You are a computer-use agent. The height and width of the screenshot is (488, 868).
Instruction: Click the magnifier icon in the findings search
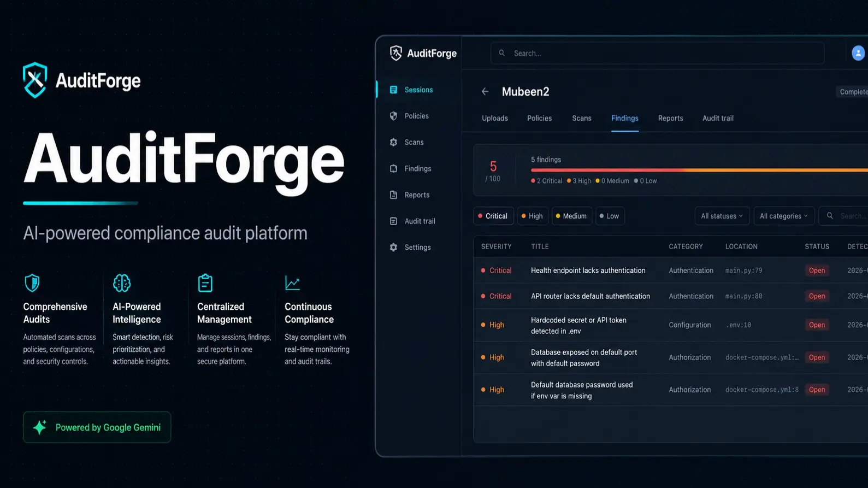pyautogui.click(x=830, y=216)
